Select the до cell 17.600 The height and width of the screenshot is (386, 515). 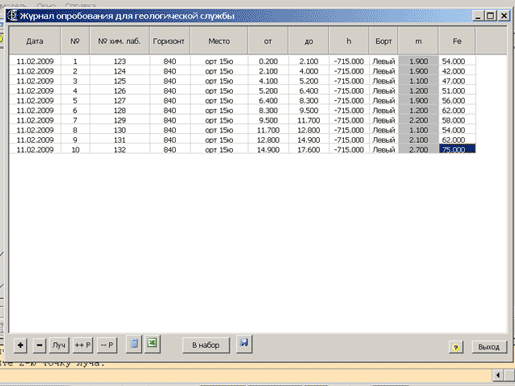pyautogui.click(x=309, y=149)
